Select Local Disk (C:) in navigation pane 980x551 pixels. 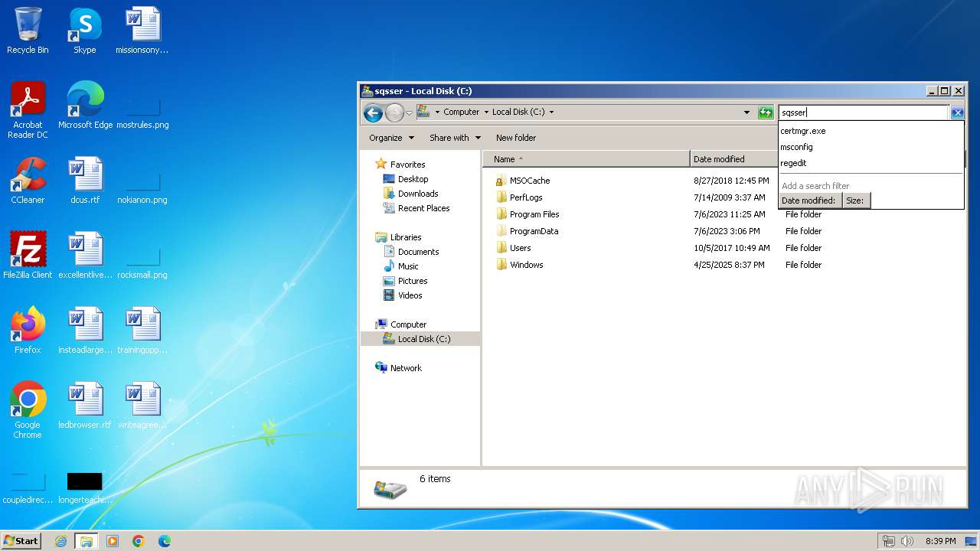tap(424, 339)
